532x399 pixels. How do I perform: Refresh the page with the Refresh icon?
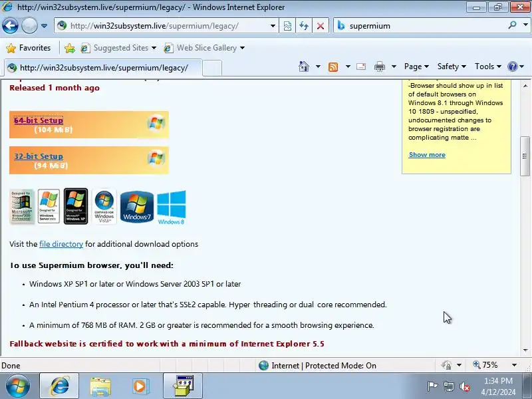pyautogui.click(x=304, y=26)
